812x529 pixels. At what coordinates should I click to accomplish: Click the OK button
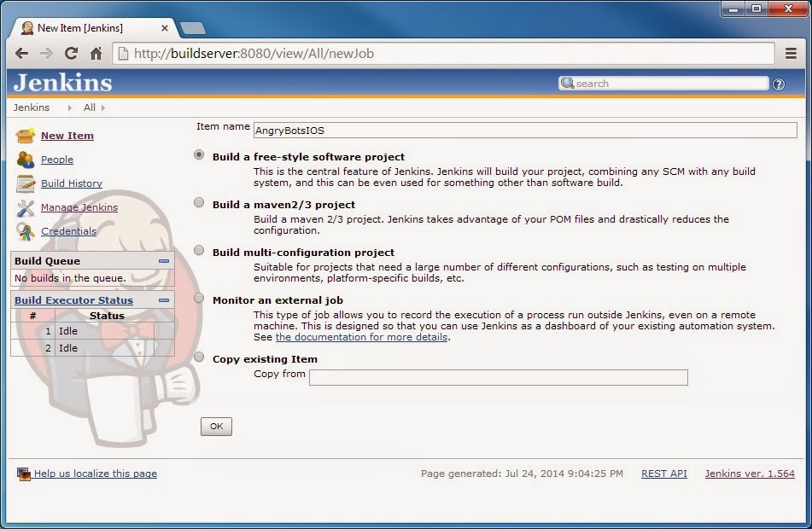[x=217, y=426]
